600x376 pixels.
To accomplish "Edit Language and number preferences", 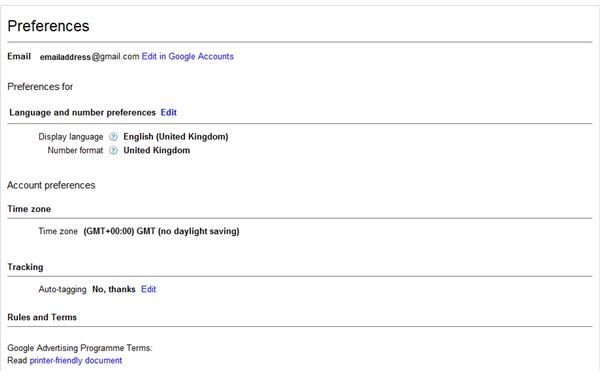I will 168,112.
